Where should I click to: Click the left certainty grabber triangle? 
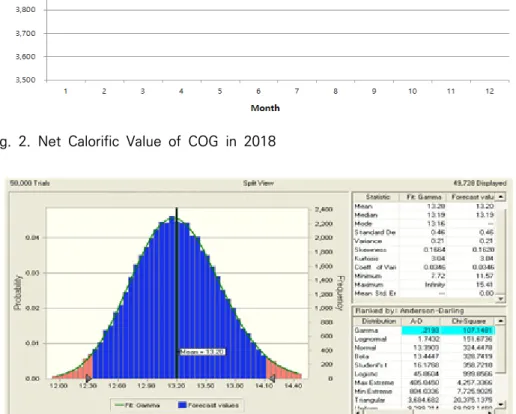(88, 378)
